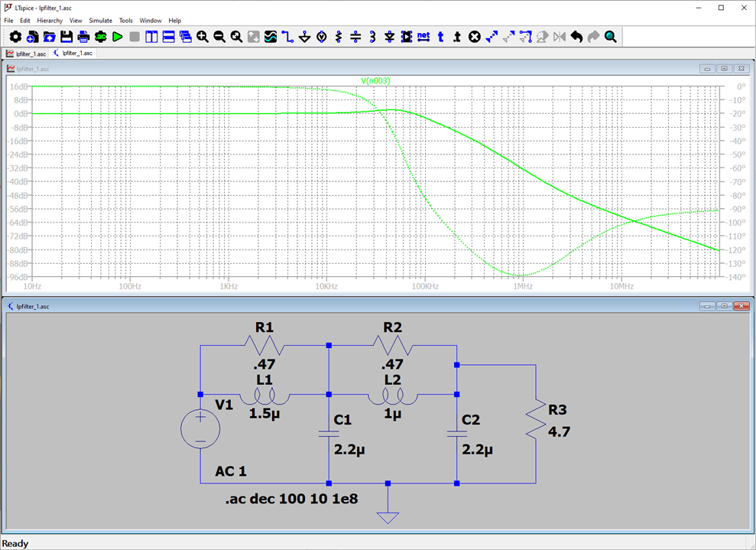756x550 pixels.
Task: Click the .ac dec 100 10 1e8 directive
Action: (291, 498)
